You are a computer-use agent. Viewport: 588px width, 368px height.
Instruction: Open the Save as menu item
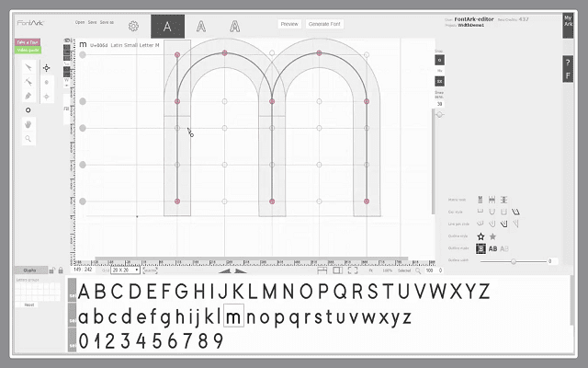(107, 22)
